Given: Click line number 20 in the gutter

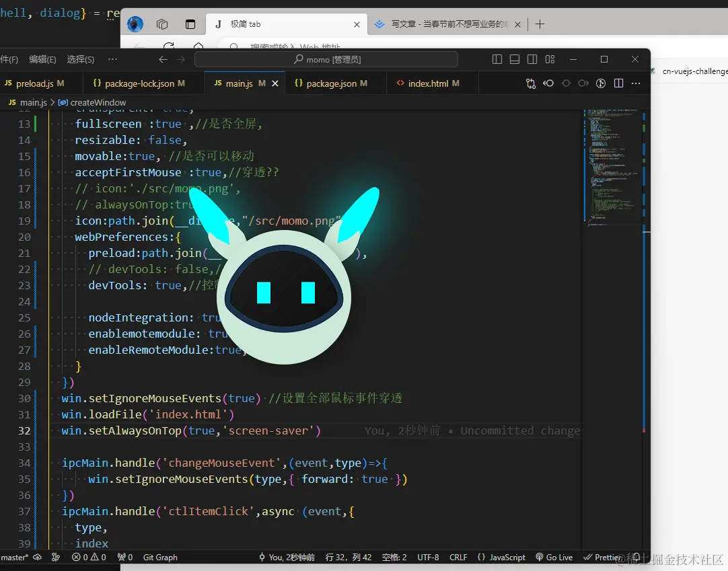Looking at the screenshot, I should pyautogui.click(x=24, y=237).
